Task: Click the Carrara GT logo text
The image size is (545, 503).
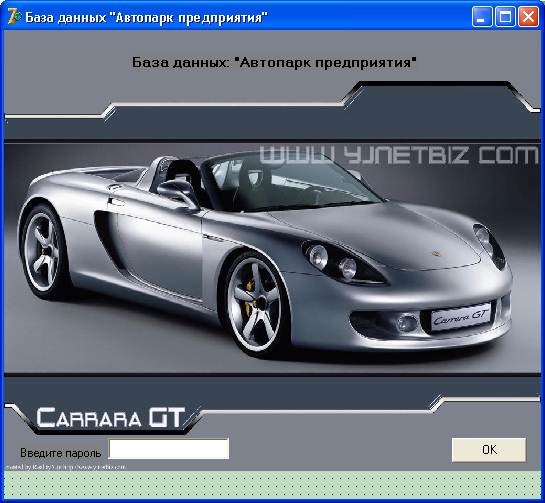Action: (x=111, y=418)
